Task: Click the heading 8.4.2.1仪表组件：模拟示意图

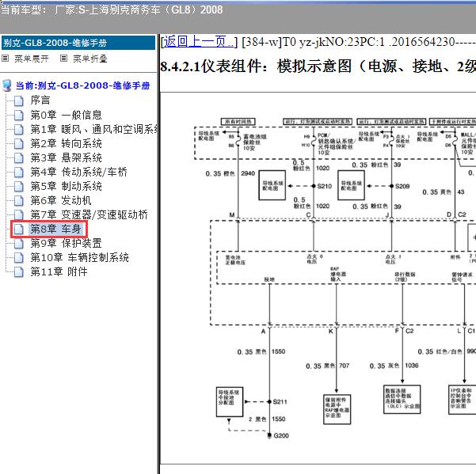Action: point(318,66)
